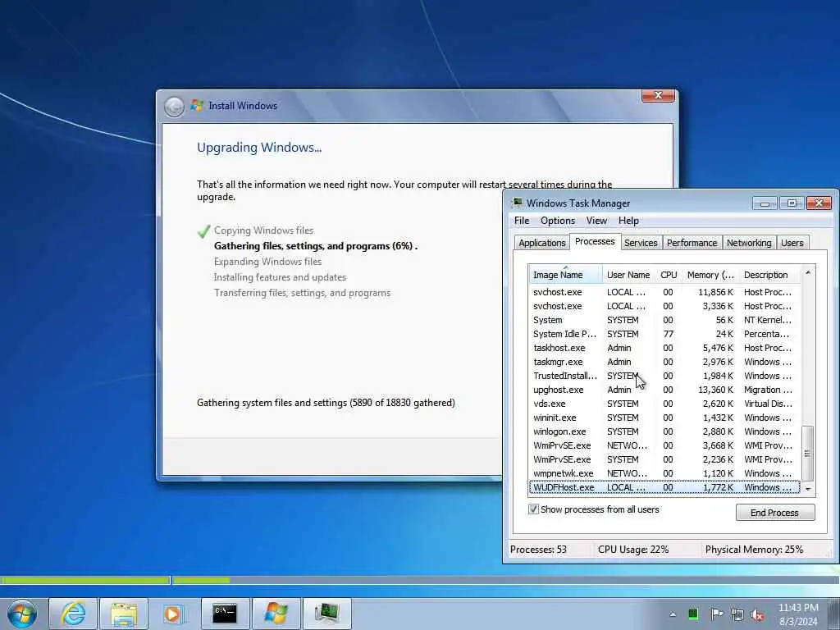Sort by CPU column header
840x630 pixels.
[669, 275]
